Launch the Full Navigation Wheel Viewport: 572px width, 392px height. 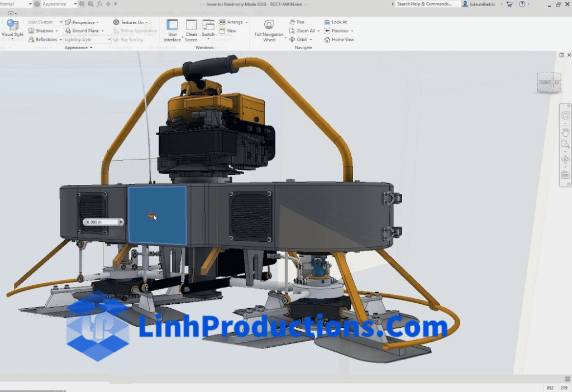(x=269, y=31)
